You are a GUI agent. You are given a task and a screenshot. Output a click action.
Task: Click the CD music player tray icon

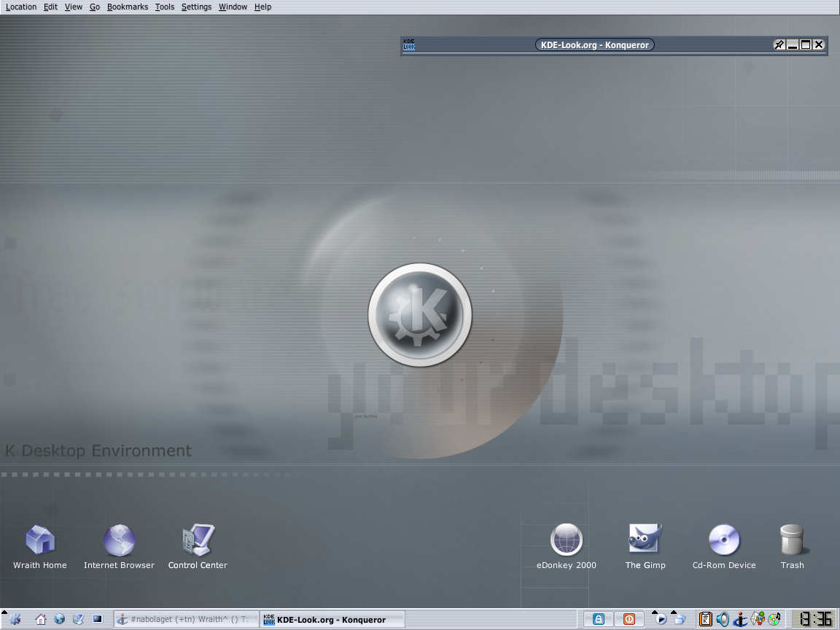tap(774, 619)
